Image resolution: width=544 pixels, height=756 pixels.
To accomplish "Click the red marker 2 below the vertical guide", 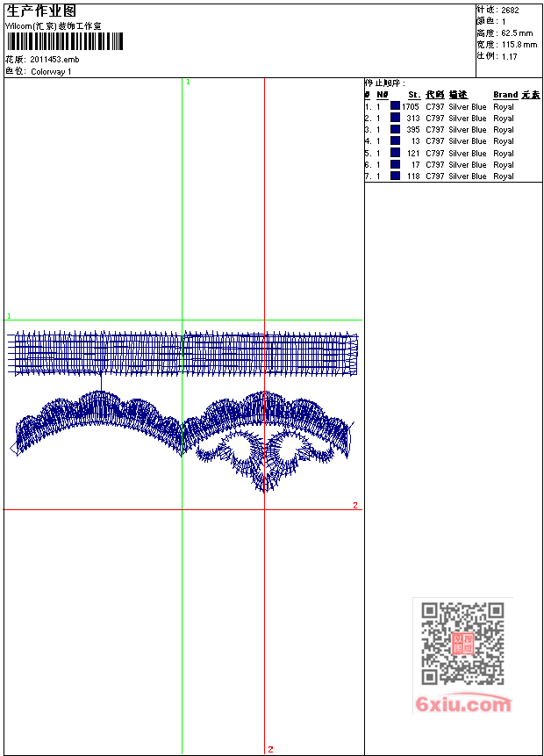I will [x=270, y=749].
